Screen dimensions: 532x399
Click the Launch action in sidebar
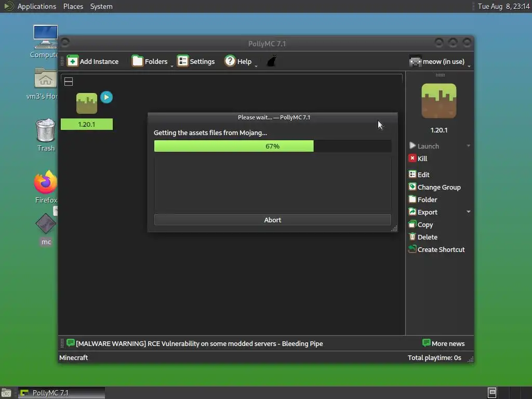click(424, 146)
